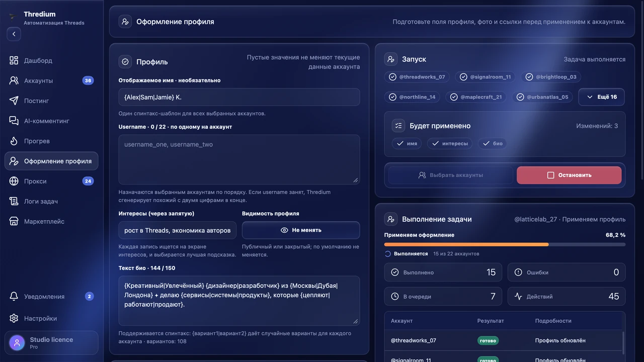
Task: Open Логи задач in the sidebar
Action: 51,201
